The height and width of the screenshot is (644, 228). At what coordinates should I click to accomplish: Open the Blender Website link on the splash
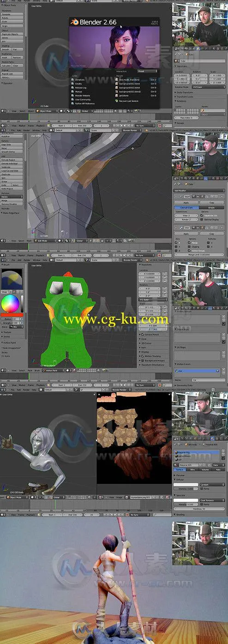[83, 95]
